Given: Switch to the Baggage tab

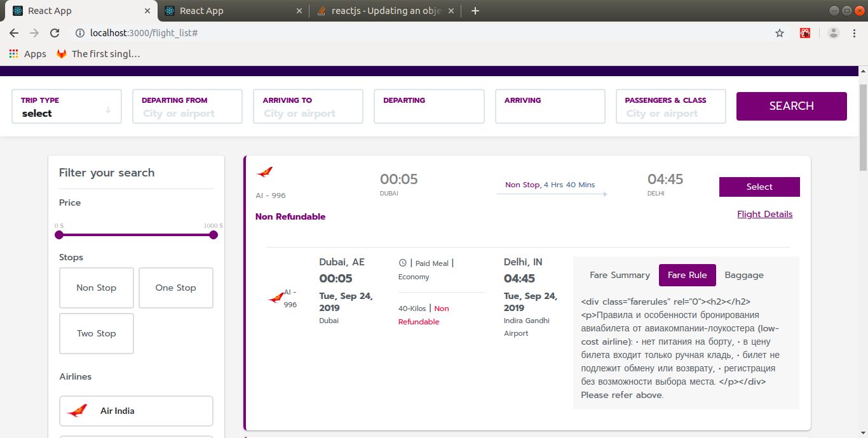Looking at the screenshot, I should point(744,275).
